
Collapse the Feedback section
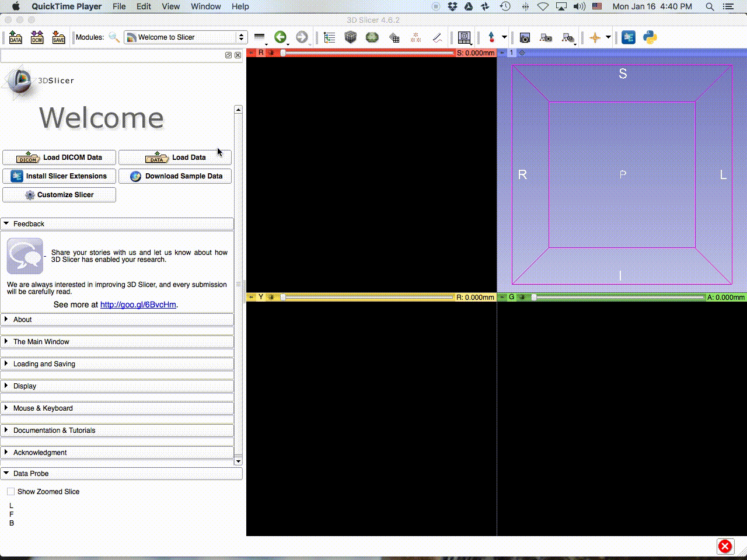[x=117, y=223]
